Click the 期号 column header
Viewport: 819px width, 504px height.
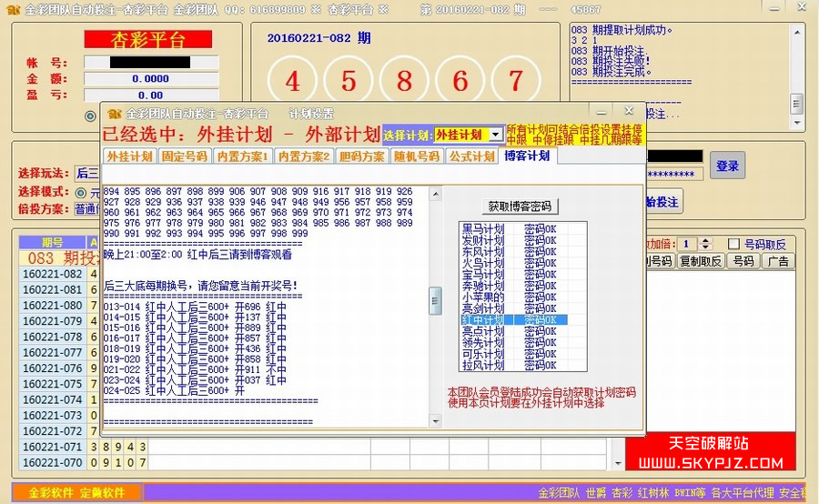pyautogui.click(x=52, y=242)
